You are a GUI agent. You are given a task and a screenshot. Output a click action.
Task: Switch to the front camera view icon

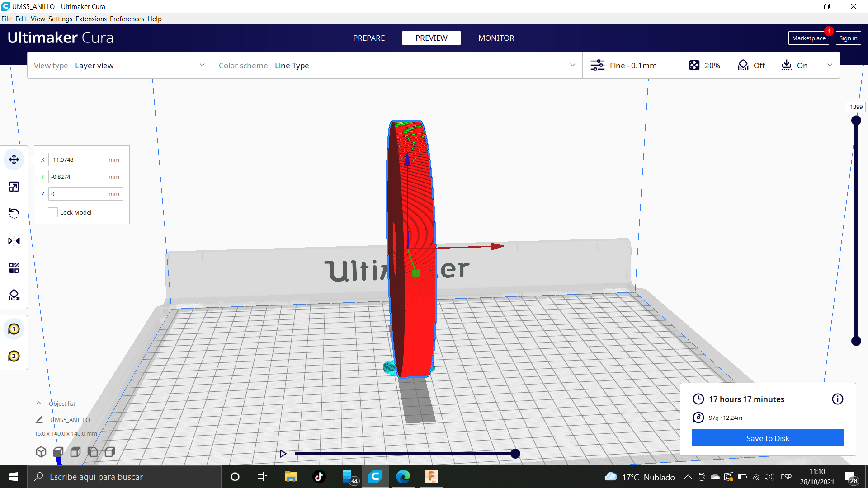tap(58, 452)
